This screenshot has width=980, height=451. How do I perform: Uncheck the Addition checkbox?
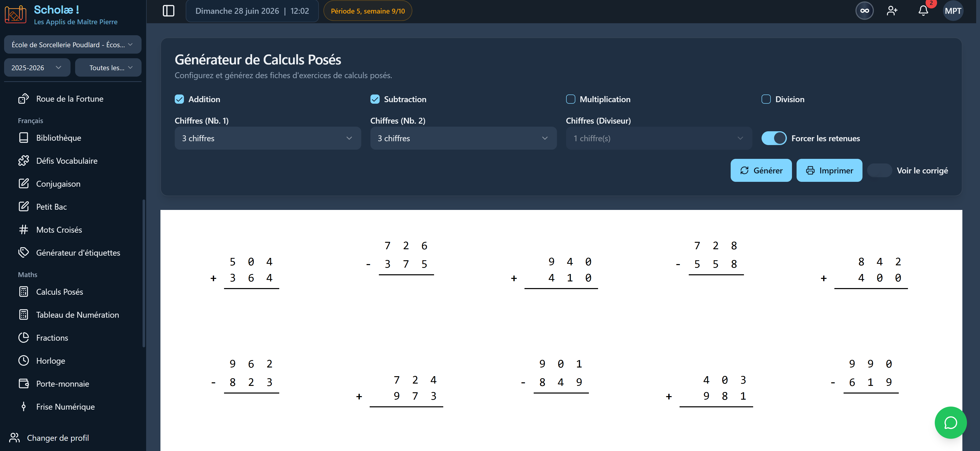179,99
